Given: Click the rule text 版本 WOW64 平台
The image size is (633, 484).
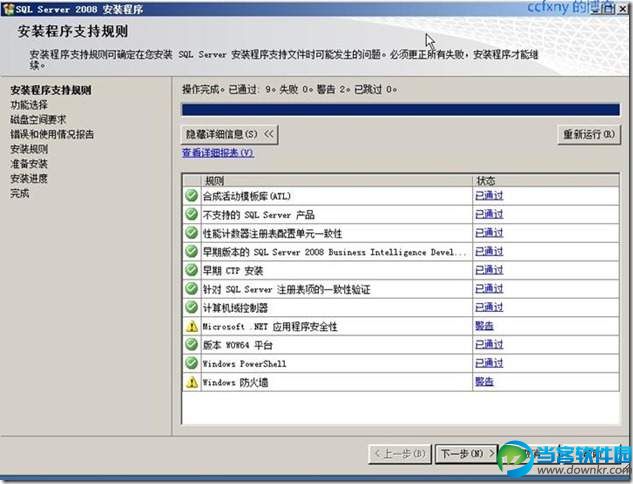Looking at the screenshot, I should click(237, 345).
